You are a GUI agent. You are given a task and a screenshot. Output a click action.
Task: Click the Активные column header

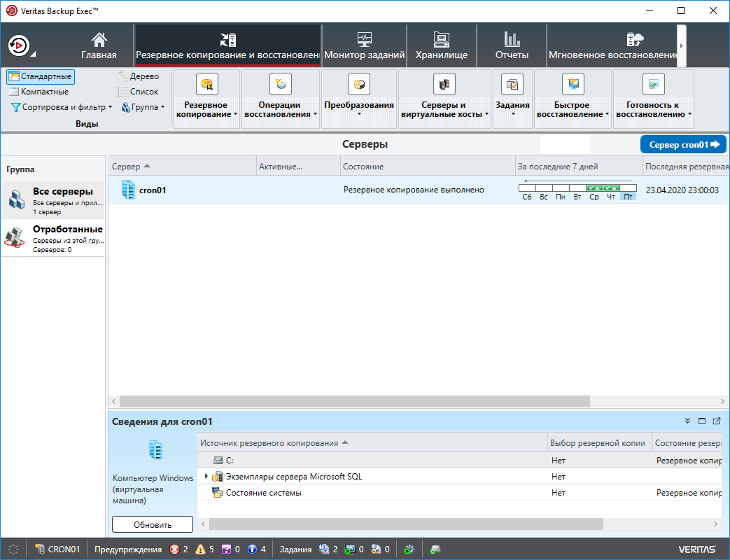point(298,167)
